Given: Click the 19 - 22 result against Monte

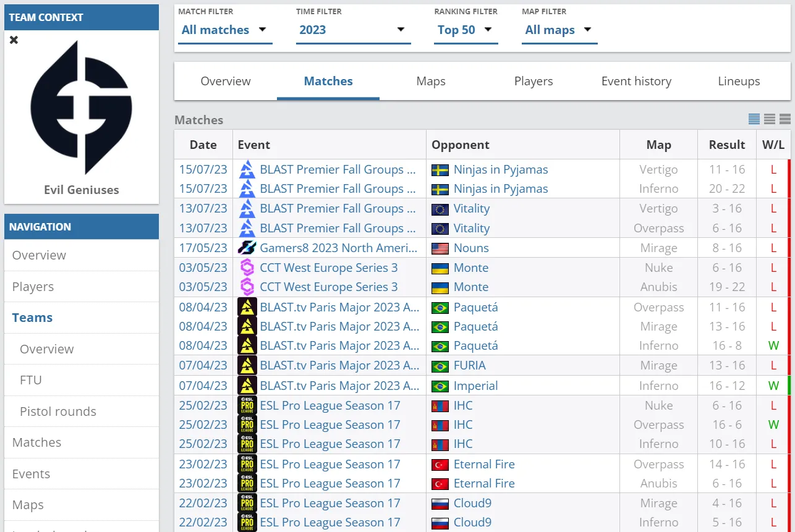Looking at the screenshot, I should tap(727, 287).
